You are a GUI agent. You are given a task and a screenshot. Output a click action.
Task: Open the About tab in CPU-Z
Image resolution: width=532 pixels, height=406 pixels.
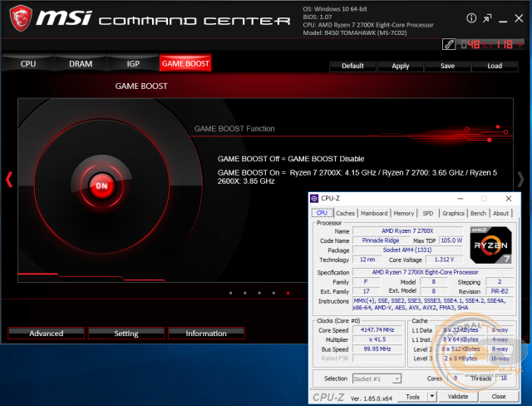500,213
